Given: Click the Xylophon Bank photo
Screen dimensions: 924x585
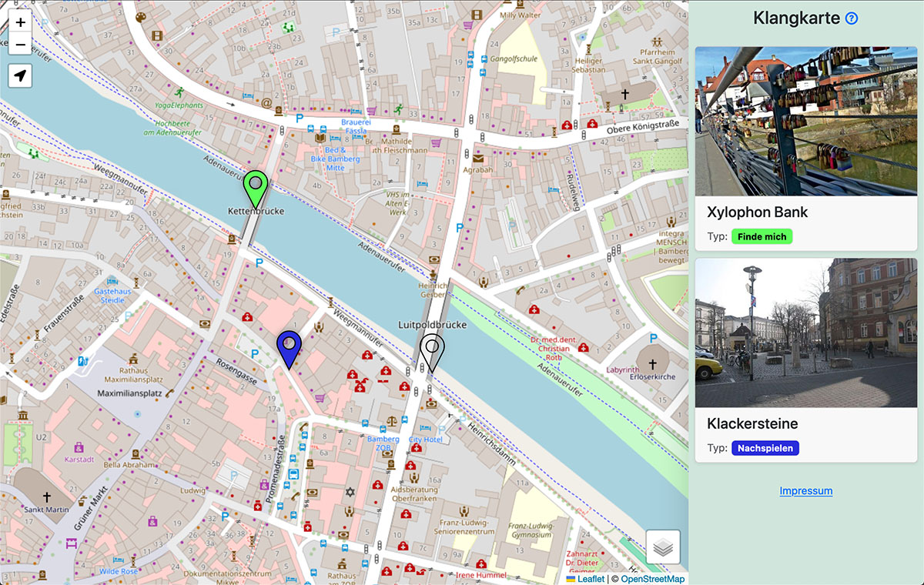Looking at the screenshot, I should [x=805, y=119].
